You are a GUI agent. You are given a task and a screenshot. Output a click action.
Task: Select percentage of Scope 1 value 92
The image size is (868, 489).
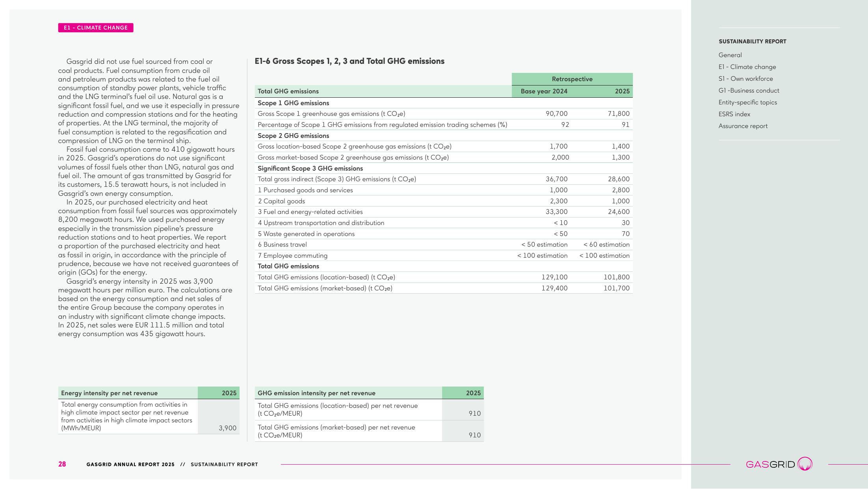point(565,125)
